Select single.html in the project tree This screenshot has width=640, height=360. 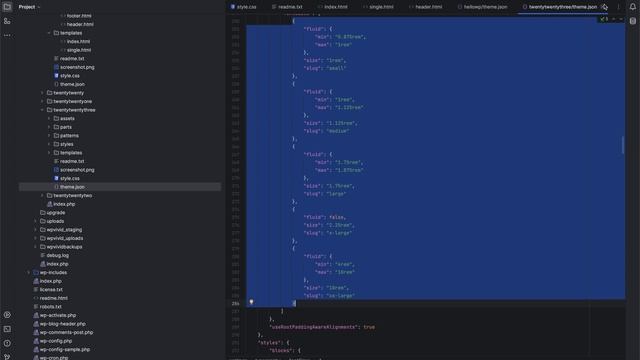[x=79, y=50]
